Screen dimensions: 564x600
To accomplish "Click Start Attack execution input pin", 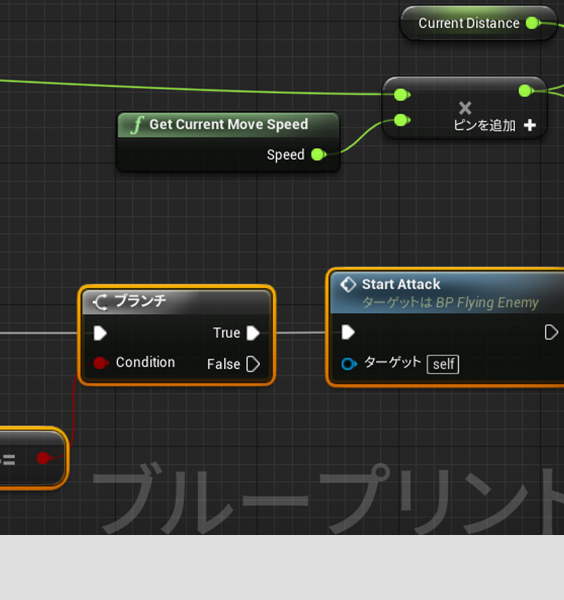I will [x=348, y=332].
